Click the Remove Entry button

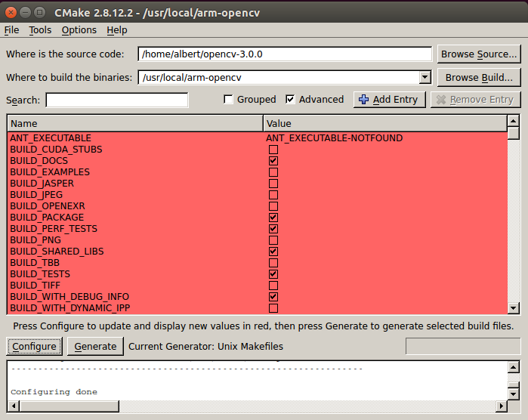(x=475, y=100)
